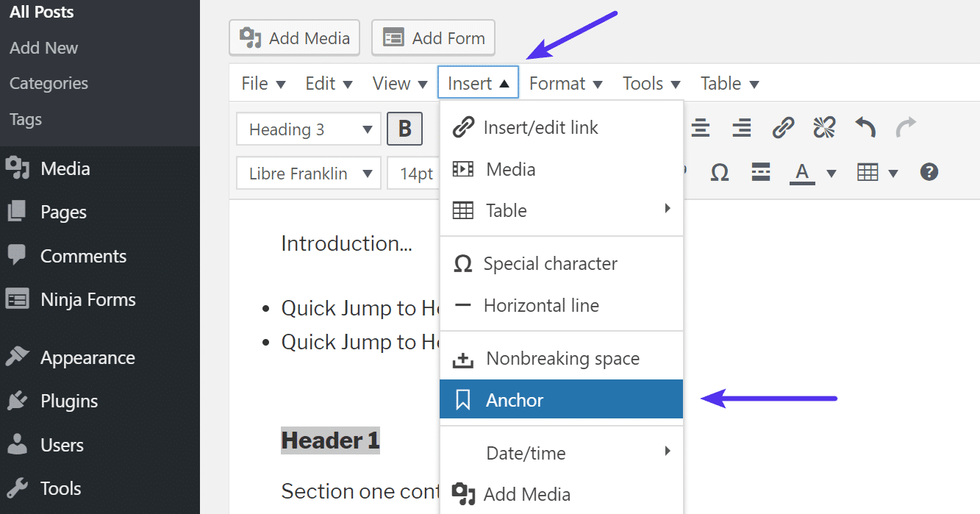The image size is (980, 514).
Task: Select Anchor from the Insert menu
Action: tap(562, 400)
